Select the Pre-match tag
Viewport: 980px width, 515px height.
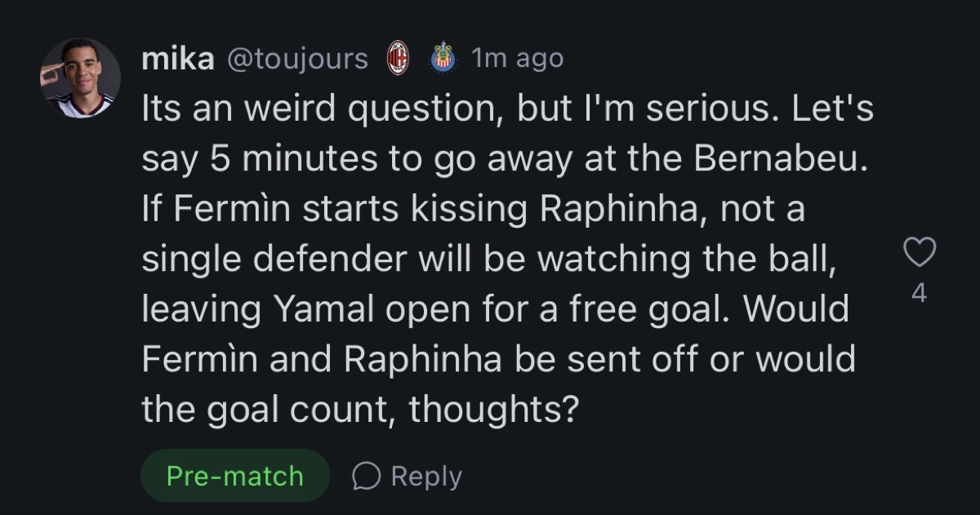pyautogui.click(x=234, y=476)
